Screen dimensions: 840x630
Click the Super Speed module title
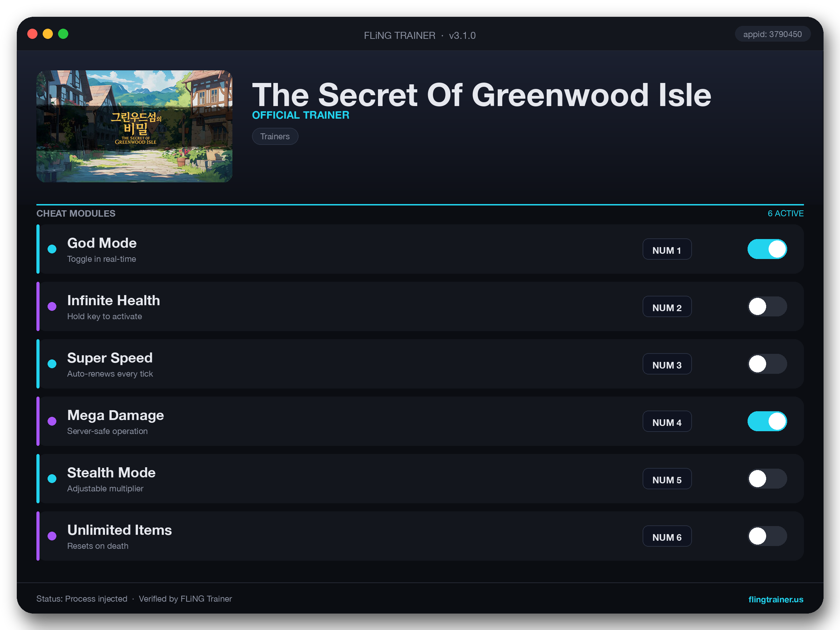click(110, 358)
